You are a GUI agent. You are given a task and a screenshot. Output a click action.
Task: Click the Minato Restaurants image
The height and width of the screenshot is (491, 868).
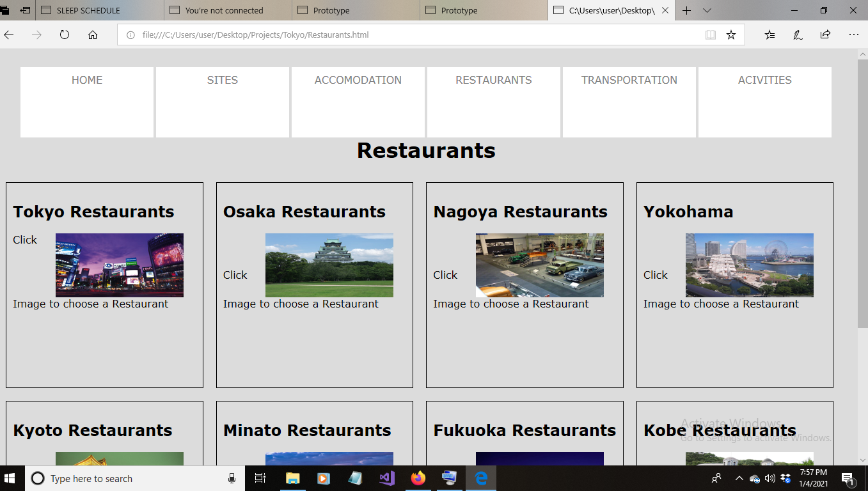(x=329, y=458)
